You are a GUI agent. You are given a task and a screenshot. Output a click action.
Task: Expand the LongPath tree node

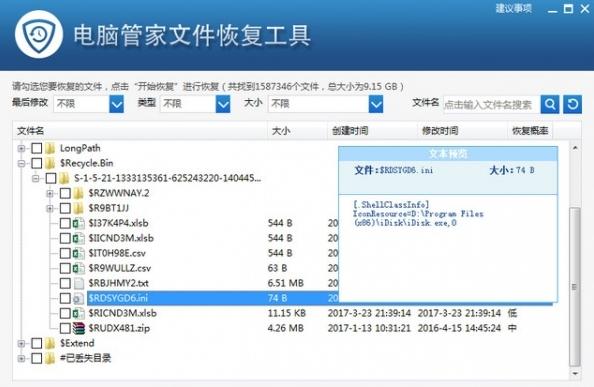(22, 148)
